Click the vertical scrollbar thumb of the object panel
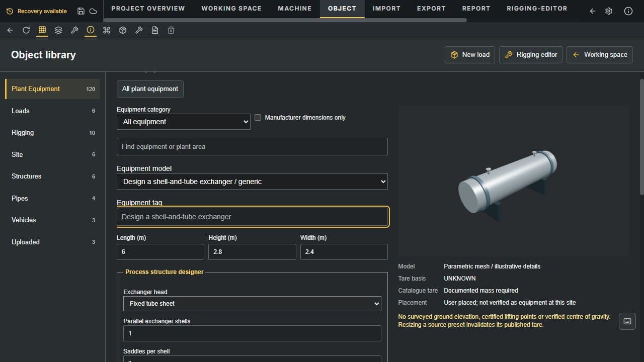 [641, 137]
